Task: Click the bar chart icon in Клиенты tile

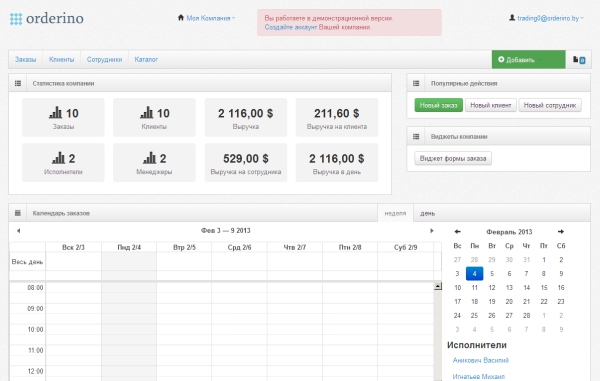Action: coord(147,112)
